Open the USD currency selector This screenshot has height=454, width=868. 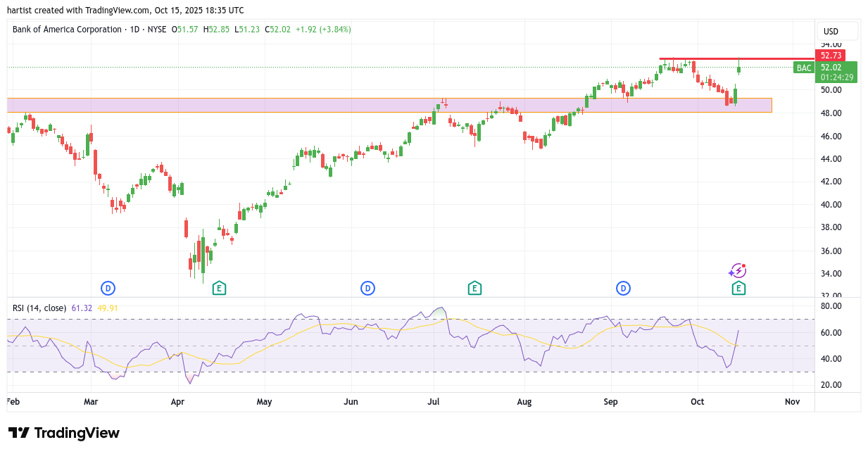[x=836, y=32]
